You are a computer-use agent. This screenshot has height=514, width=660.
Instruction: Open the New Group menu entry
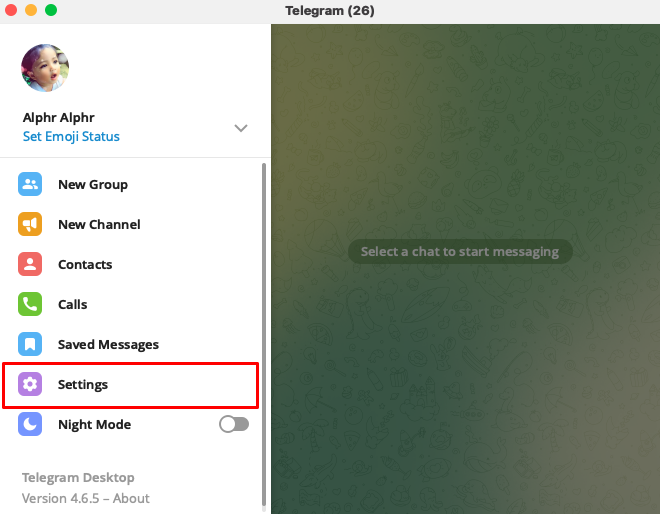coord(130,184)
